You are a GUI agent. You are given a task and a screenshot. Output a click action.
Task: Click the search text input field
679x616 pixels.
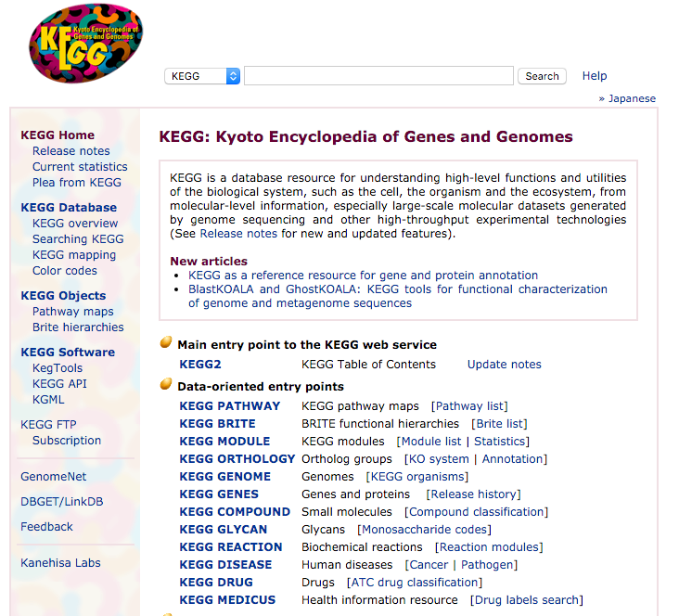[378, 76]
